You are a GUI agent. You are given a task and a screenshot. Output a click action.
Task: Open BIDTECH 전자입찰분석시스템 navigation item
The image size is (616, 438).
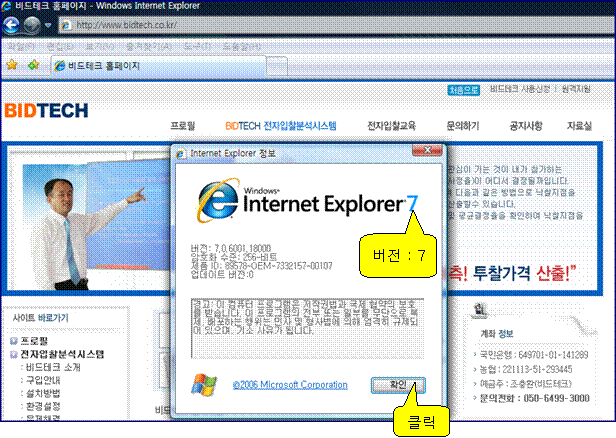(x=281, y=126)
